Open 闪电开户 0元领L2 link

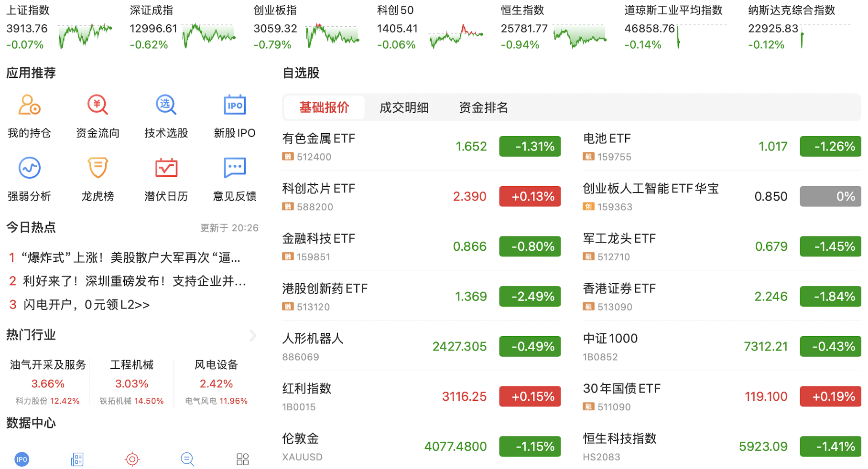click(x=86, y=305)
